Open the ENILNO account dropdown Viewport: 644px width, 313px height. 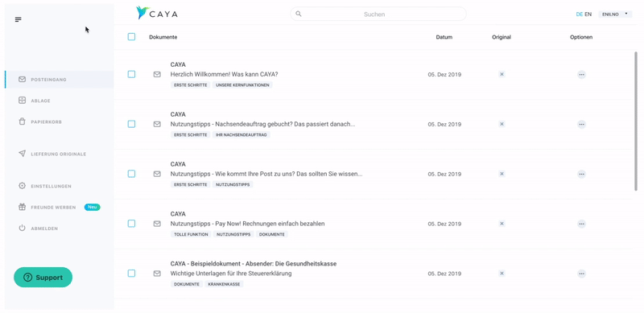[615, 14]
